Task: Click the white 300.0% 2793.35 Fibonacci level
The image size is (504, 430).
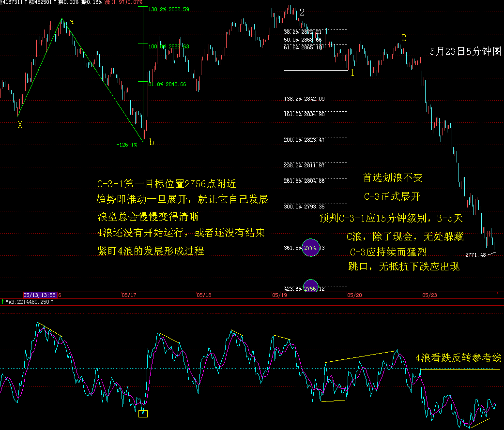Action: (x=304, y=207)
